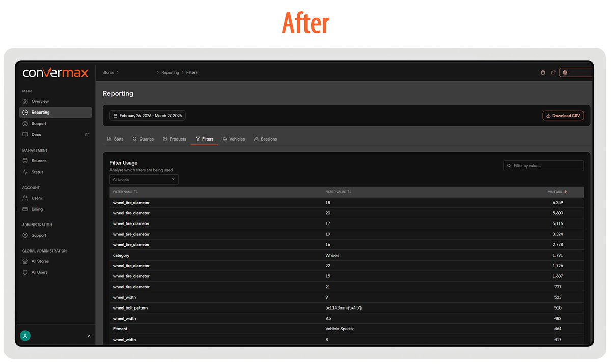Image resolution: width=611 pixels, height=364 pixels.
Task: Click the Convermax logo
Action: pyautogui.click(x=55, y=73)
